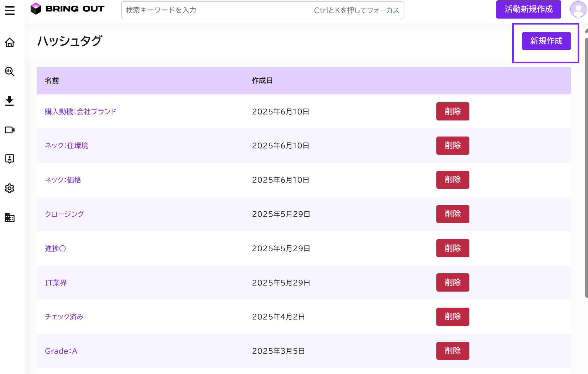Click the user profile avatar
Viewport: 588px width, 374px height.
tap(578, 9)
